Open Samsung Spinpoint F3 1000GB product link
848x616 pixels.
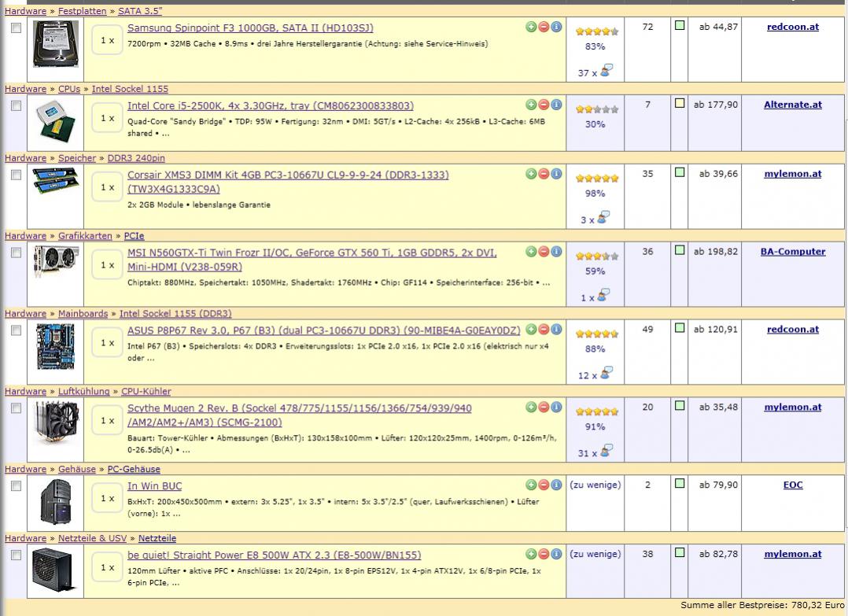coord(250,28)
